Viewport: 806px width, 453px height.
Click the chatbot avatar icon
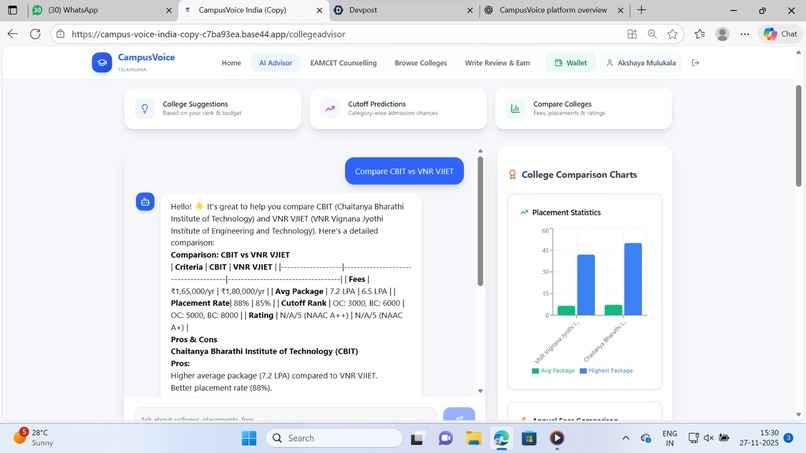click(x=145, y=202)
